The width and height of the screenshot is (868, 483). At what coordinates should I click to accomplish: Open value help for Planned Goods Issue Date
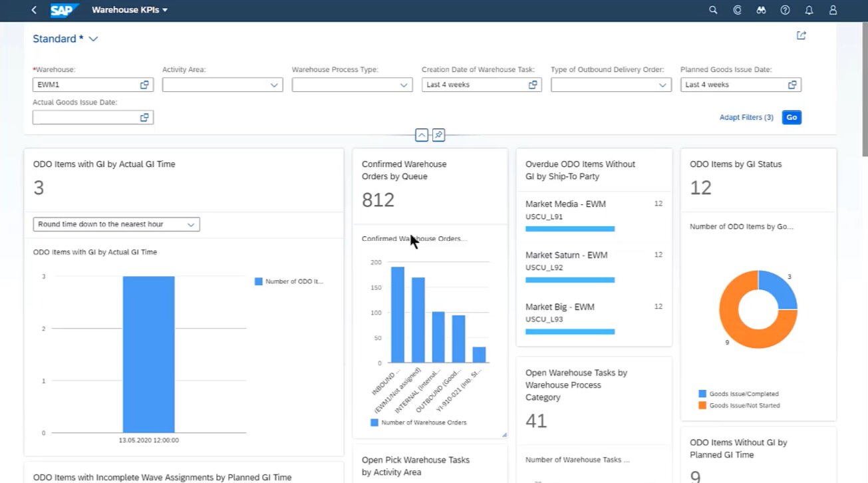(792, 85)
